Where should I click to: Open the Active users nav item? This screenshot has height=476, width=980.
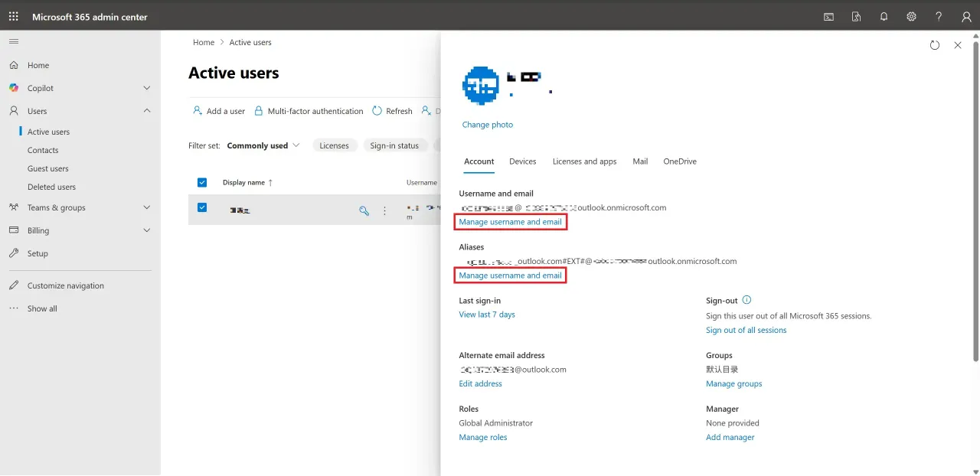(48, 132)
